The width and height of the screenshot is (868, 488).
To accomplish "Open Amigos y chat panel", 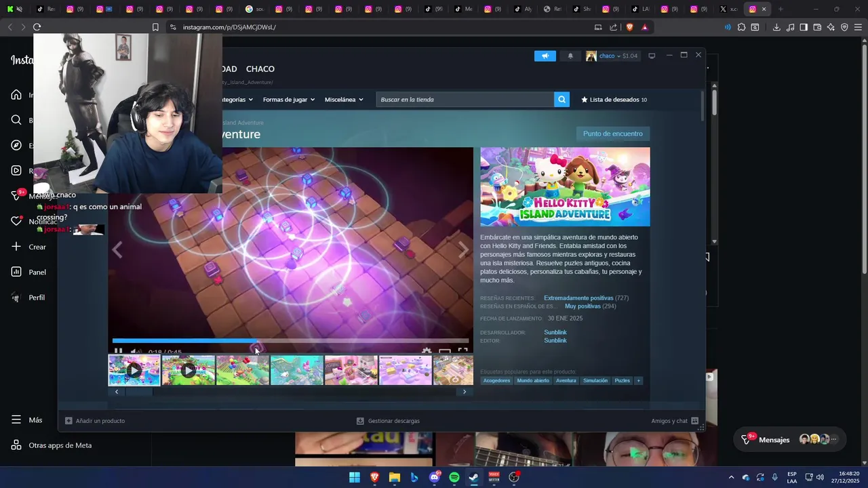I will (x=675, y=421).
